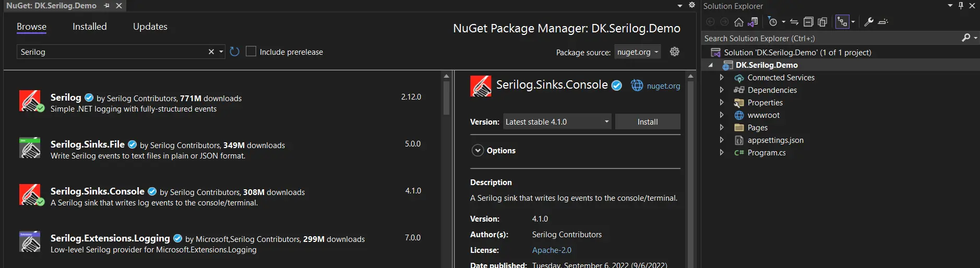The height and width of the screenshot is (268, 980).
Task: Open NuGet settings gear icon
Action: click(675, 52)
